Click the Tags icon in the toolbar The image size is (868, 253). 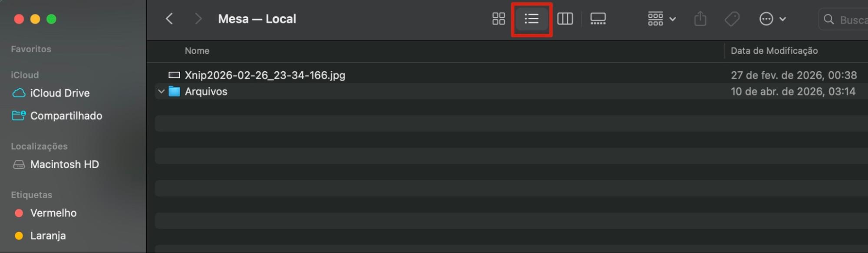pos(732,19)
